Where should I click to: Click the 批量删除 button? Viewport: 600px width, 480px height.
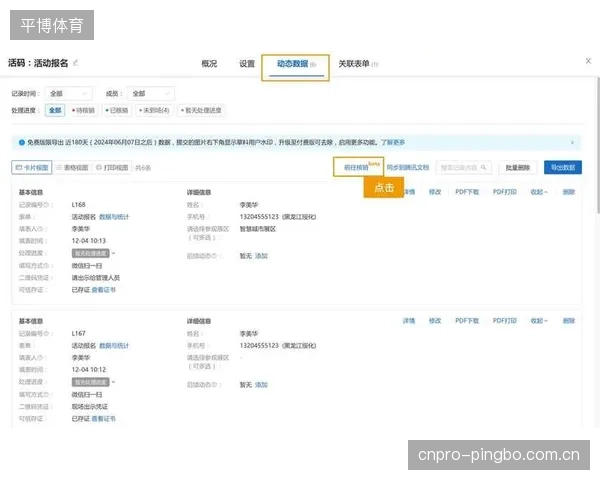pos(518,168)
